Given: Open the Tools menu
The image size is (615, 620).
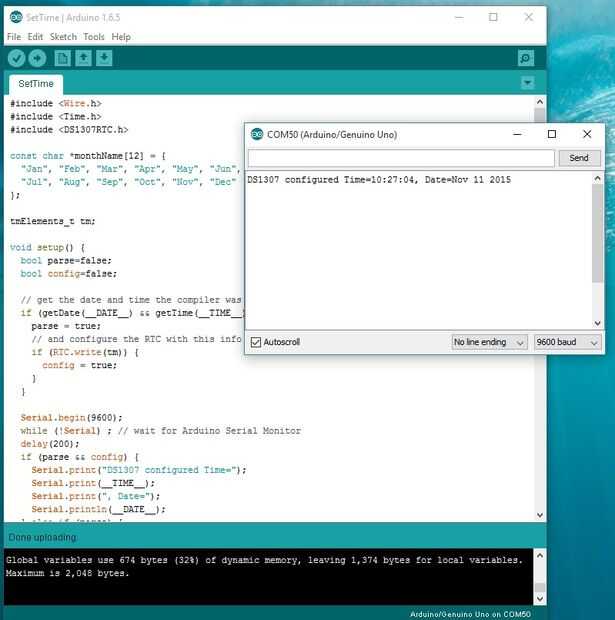Looking at the screenshot, I should (94, 37).
